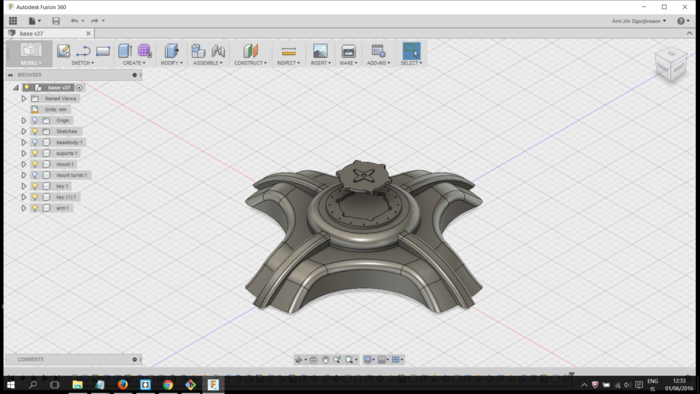Save the design with the floppy icon
The width and height of the screenshot is (700, 394).
click(56, 21)
